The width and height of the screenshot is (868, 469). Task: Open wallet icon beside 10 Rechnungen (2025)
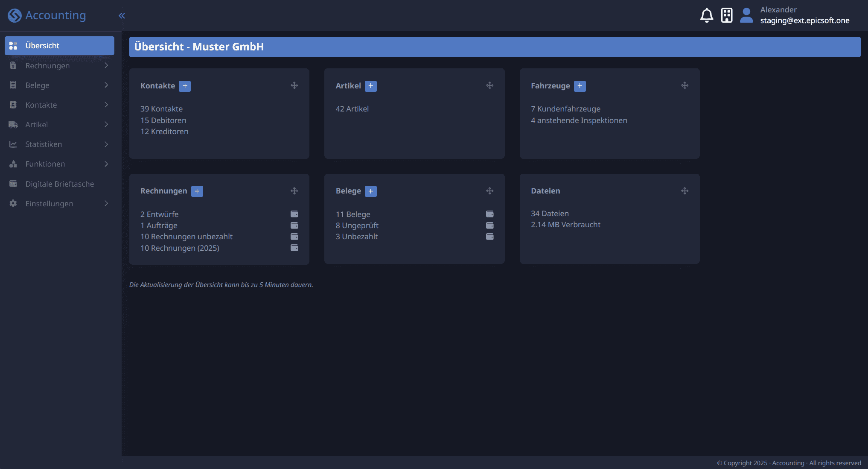294,248
